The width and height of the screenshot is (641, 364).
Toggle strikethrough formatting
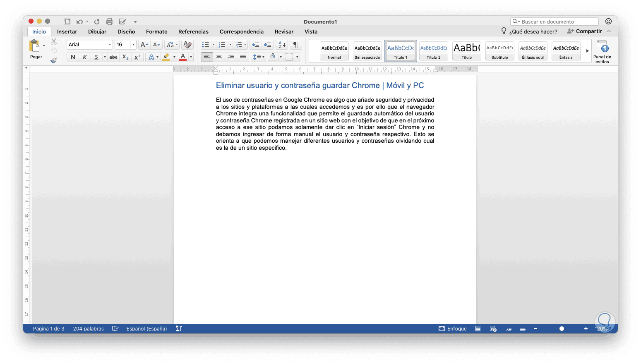[113, 57]
